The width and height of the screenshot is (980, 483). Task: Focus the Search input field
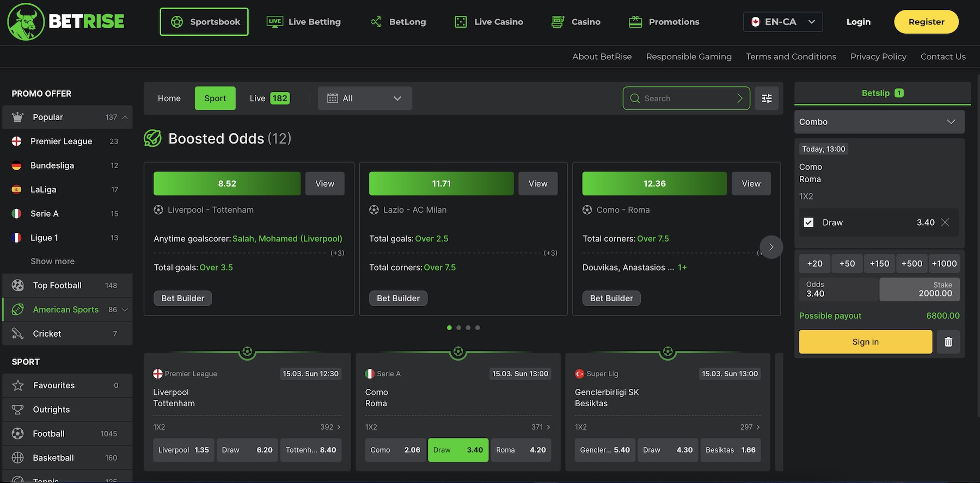(x=686, y=98)
